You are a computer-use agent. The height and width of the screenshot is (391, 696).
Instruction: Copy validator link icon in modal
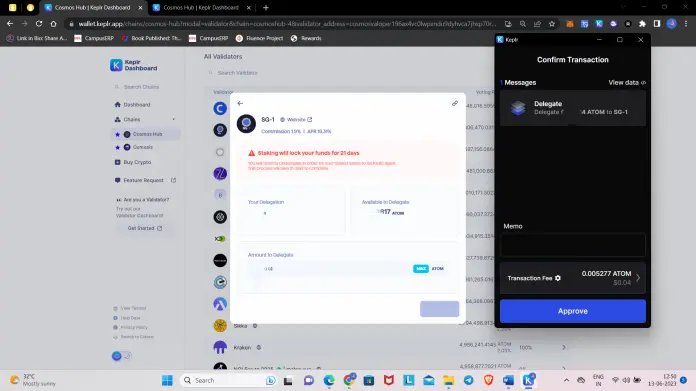pos(455,103)
